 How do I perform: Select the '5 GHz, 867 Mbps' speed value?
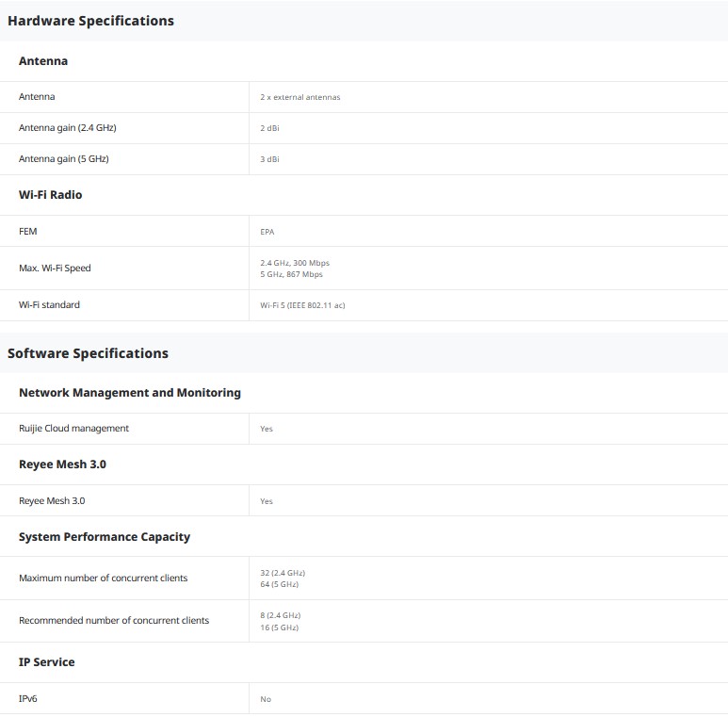[x=291, y=275]
